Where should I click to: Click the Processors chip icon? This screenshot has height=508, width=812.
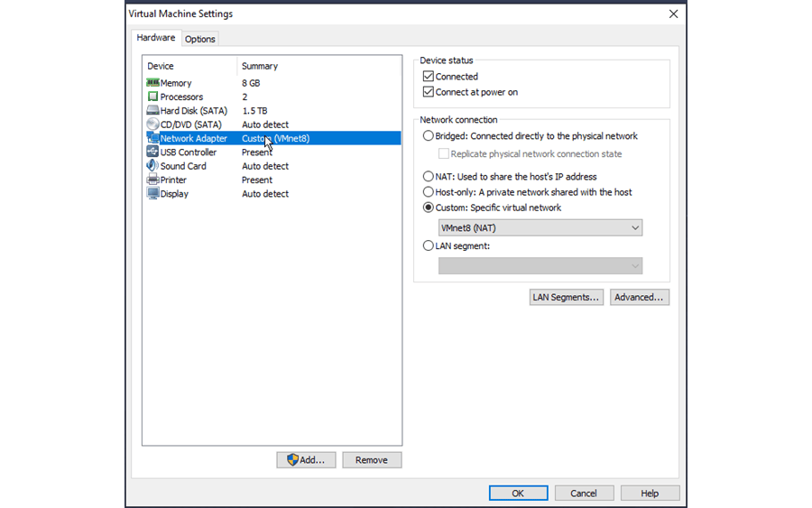tap(152, 97)
